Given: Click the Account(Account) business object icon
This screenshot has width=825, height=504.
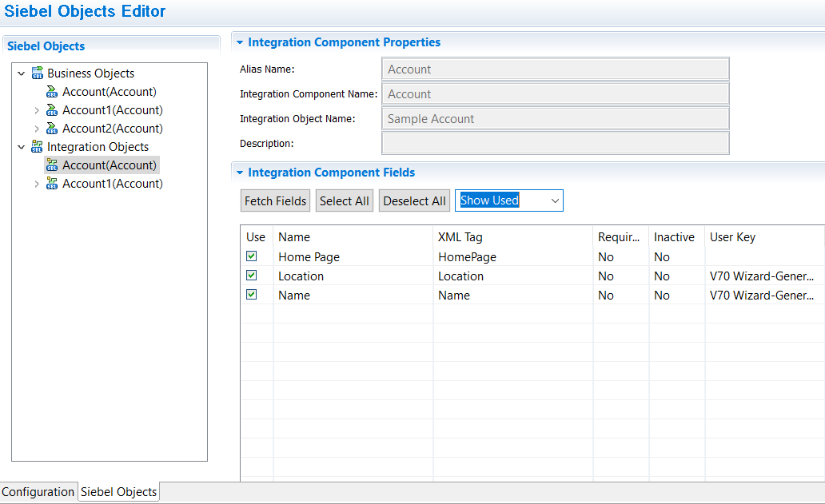Looking at the screenshot, I should (x=52, y=92).
